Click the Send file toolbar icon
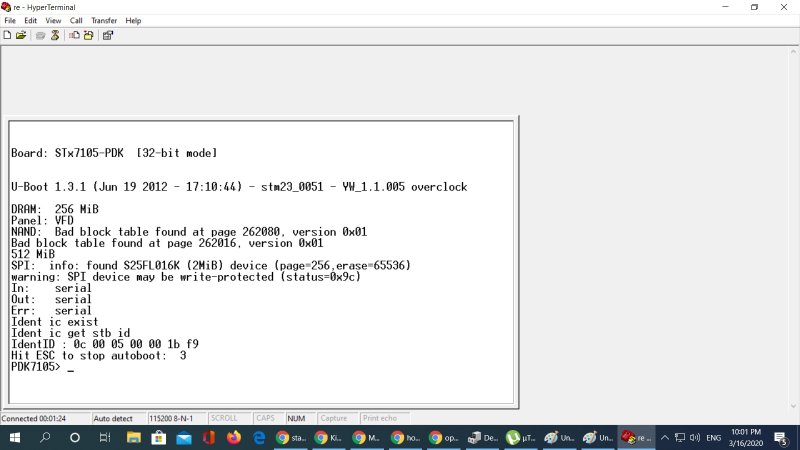The image size is (800, 450). click(74, 35)
